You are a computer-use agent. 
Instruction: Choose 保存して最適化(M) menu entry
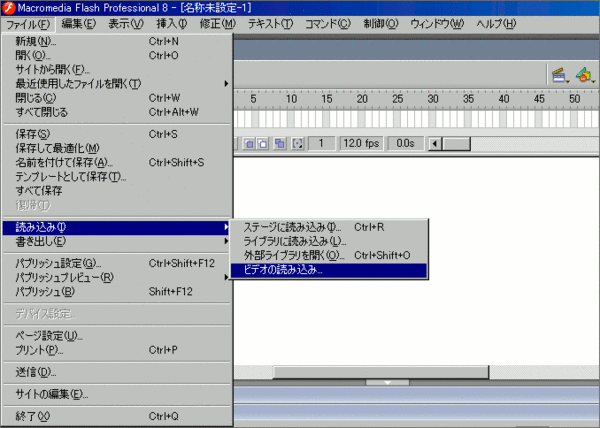click(117, 148)
